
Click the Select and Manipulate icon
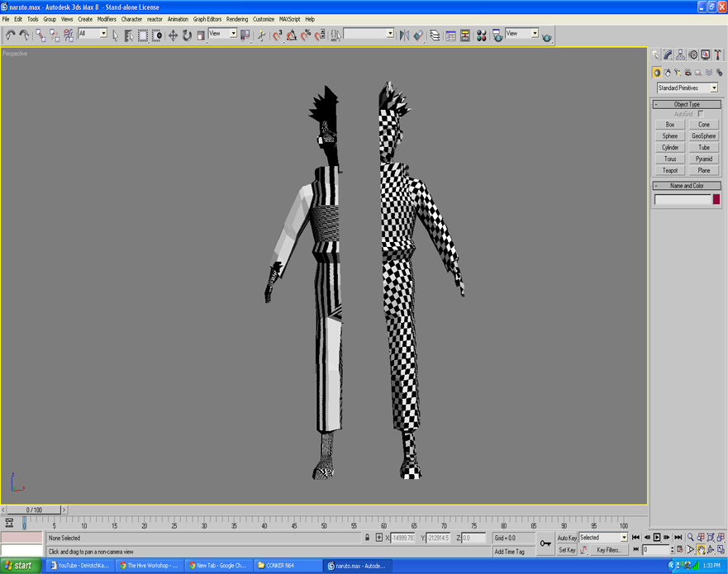(x=261, y=36)
